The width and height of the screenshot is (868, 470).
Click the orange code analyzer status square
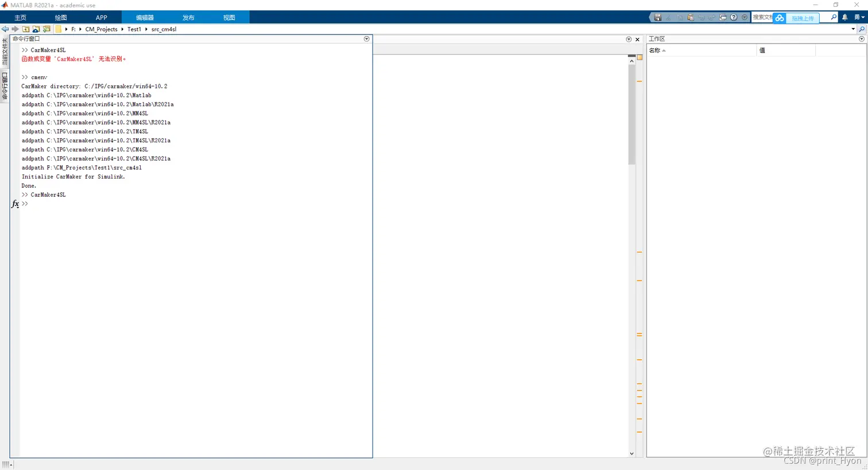(640, 57)
